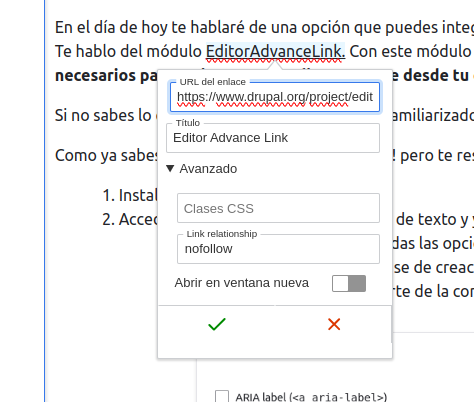Collapse the Avanzado section
This screenshot has width=474, height=402.
coord(170,169)
